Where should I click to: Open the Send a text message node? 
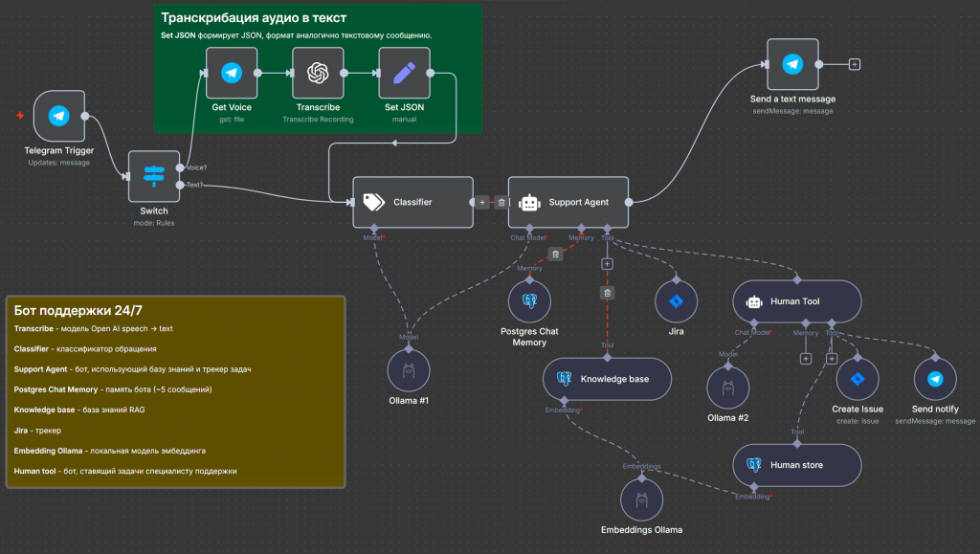[x=792, y=64]
